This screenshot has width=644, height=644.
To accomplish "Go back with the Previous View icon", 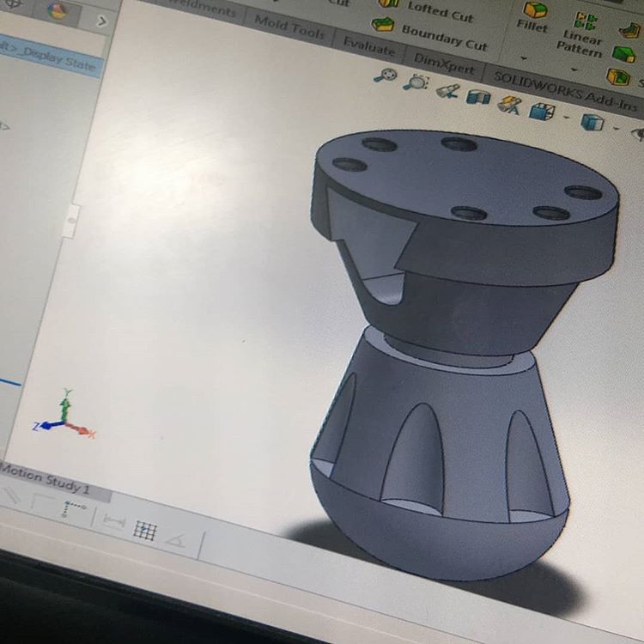I will tap(447, 91).
